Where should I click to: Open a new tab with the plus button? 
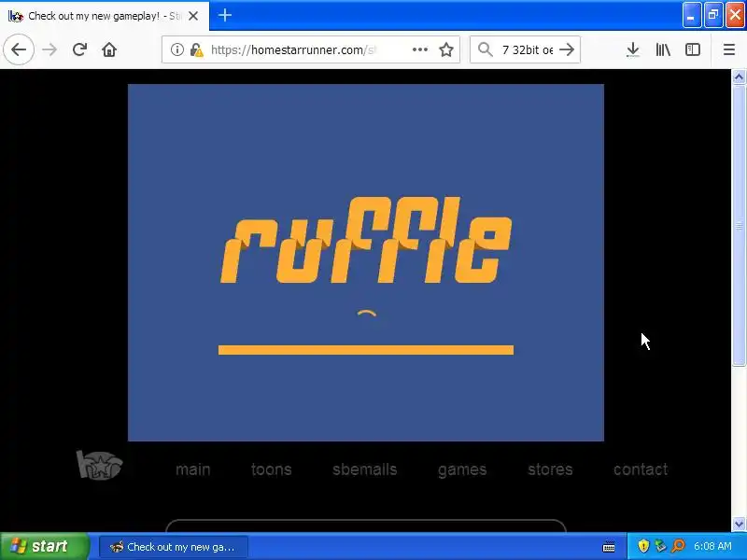[x=225, y=15]
